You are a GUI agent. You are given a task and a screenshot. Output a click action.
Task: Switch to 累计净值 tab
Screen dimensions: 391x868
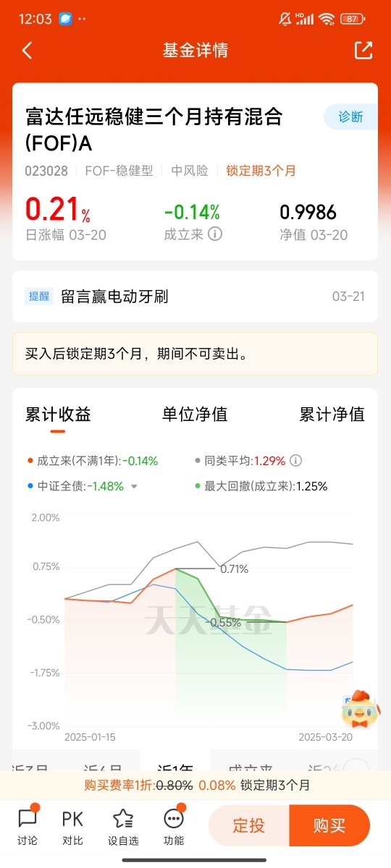332,414
